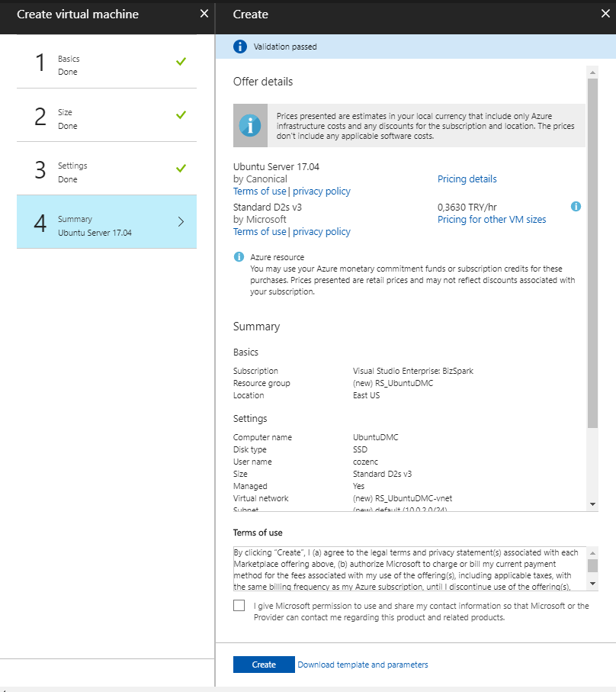Open Microsoft privacy policy link
Screen dimensions: 616x692
322,232
